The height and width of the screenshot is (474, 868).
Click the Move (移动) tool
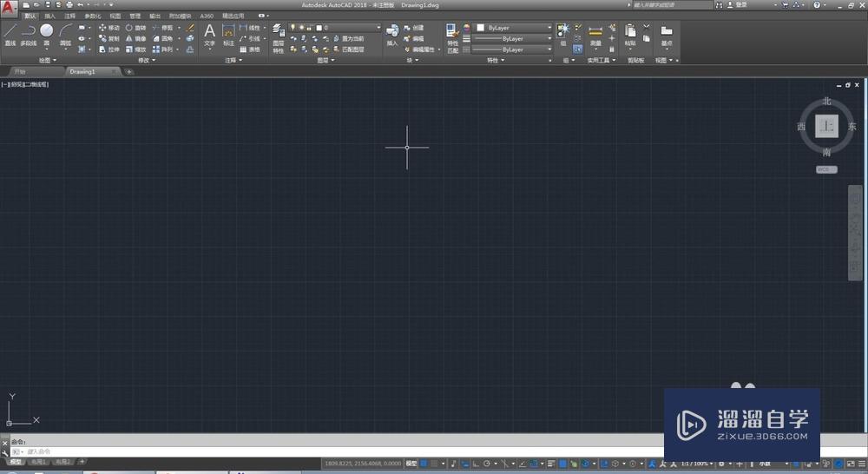[109, 28]
